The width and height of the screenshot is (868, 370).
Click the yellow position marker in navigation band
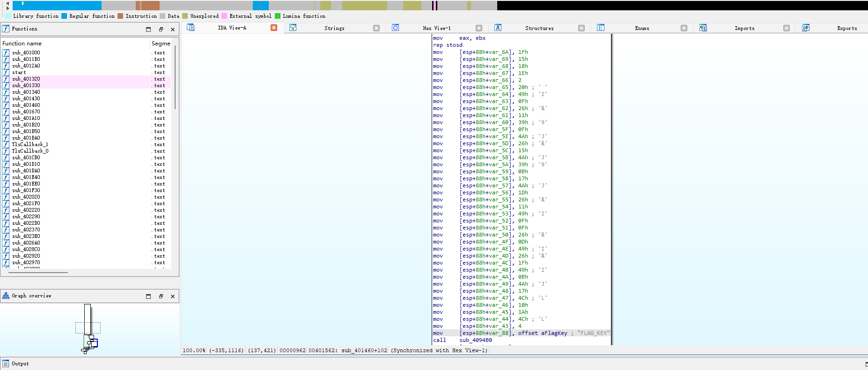(x=22, y=3)
